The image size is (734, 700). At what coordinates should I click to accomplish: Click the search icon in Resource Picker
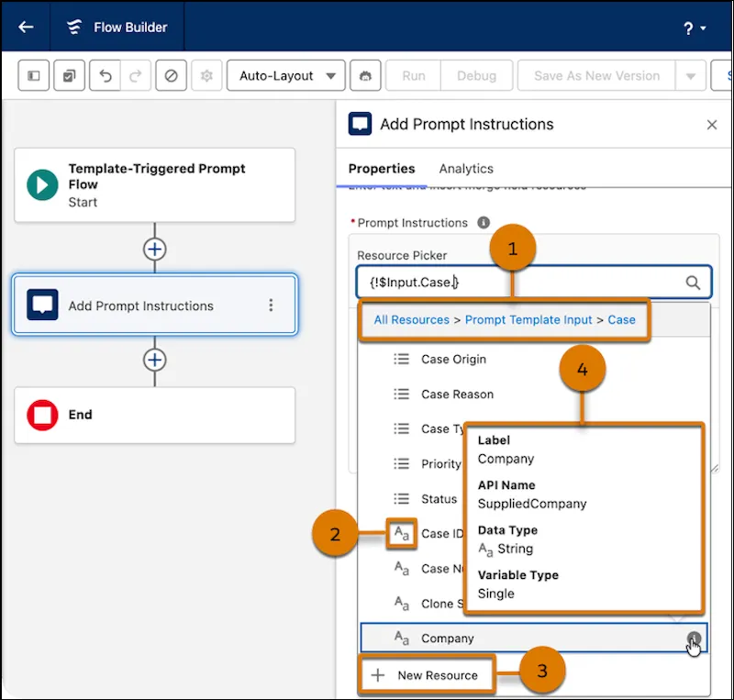pos(693,283)
